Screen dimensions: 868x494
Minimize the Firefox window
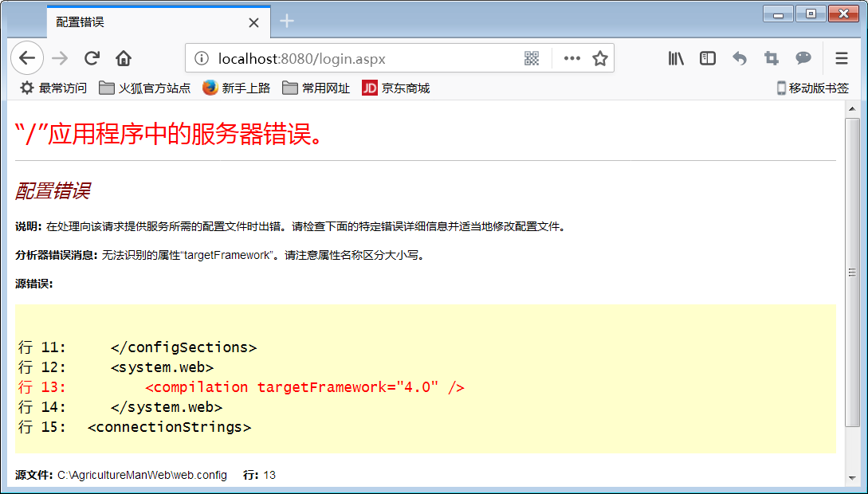778,14
